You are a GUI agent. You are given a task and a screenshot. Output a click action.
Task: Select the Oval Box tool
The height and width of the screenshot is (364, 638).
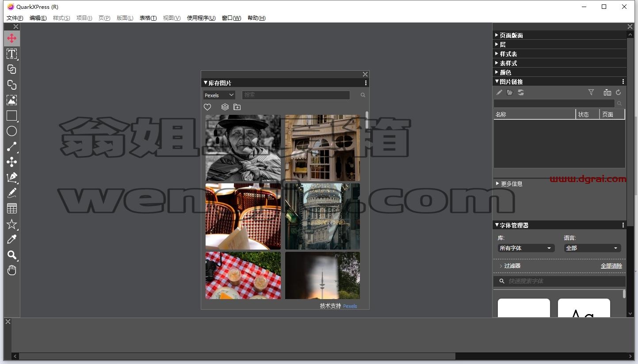click(x=12, y=131)
